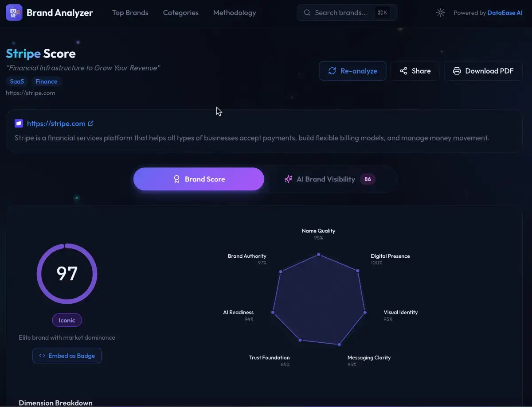Open the https://stripe.com link in card
The image size is (532, 407).
(56, 124)
